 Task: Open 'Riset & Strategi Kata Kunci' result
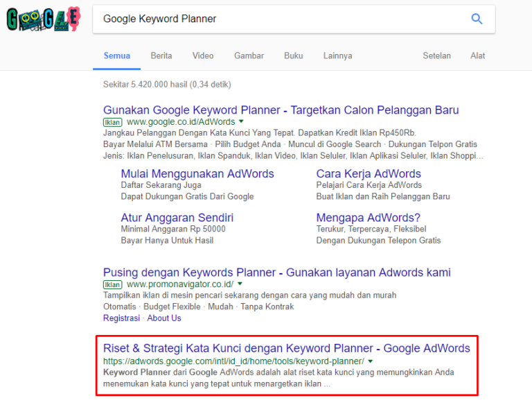(x=287, y=348)
